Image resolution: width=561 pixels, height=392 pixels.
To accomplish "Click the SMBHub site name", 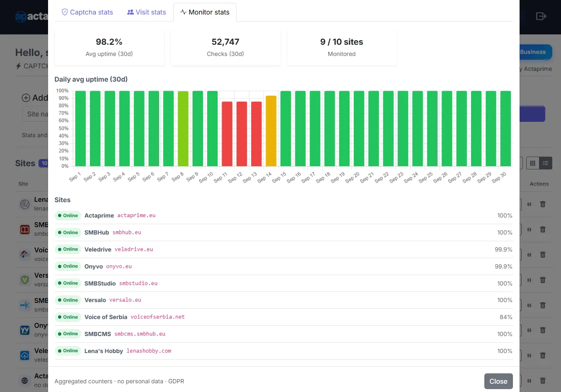I will point(97,232).
